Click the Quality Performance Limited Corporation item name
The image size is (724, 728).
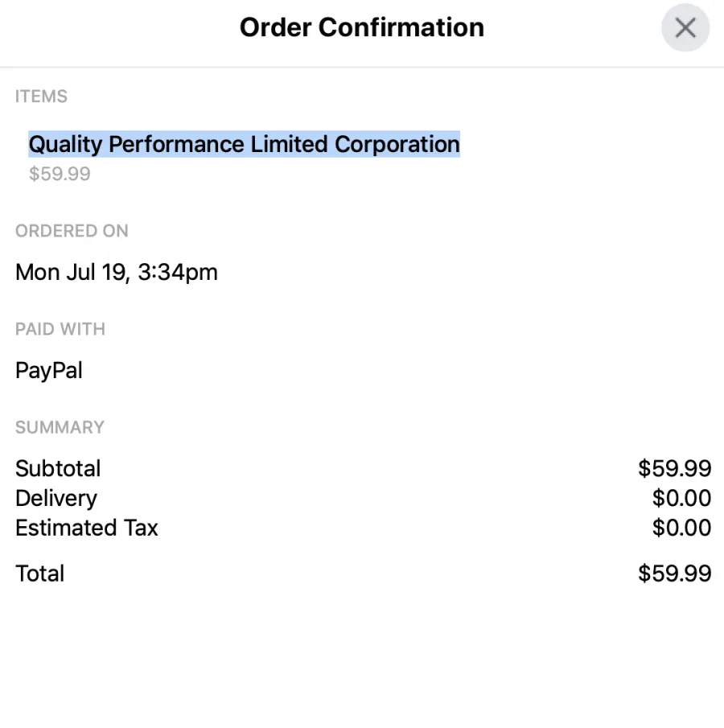pyautogui.click(x=245, y=144)
